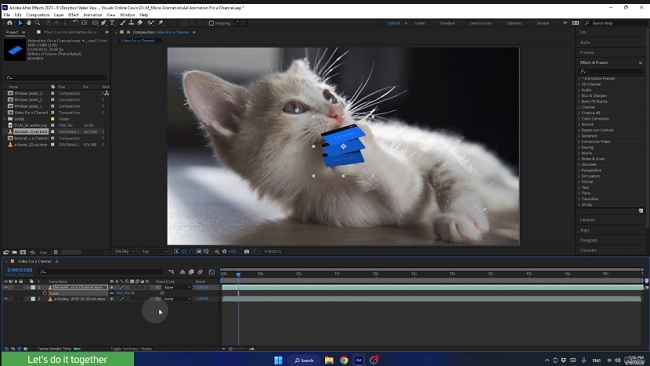
Task: Expand the Blur & Sharpen effects category
Action: [x=580, y=95]
